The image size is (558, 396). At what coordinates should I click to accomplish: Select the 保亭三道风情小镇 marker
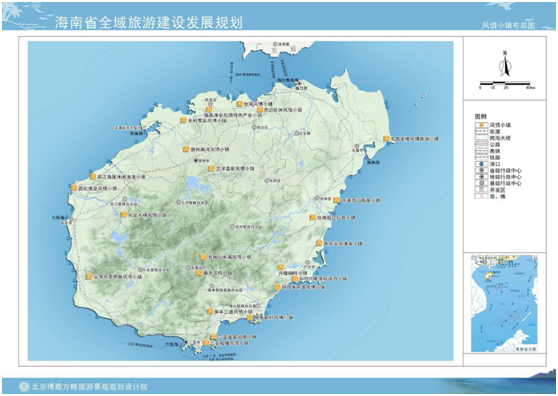point(210,311)
